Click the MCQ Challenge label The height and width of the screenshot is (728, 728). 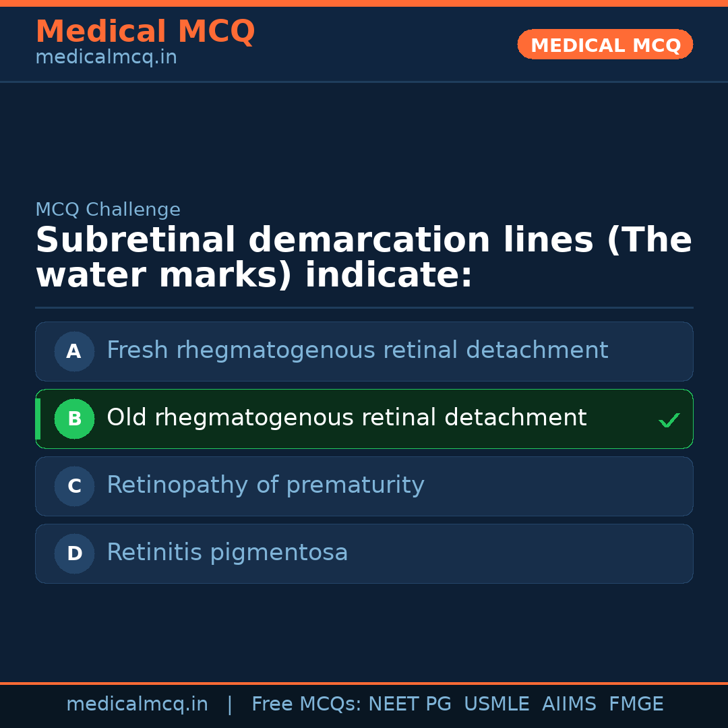pyautogui.click(x=108, y=210)
